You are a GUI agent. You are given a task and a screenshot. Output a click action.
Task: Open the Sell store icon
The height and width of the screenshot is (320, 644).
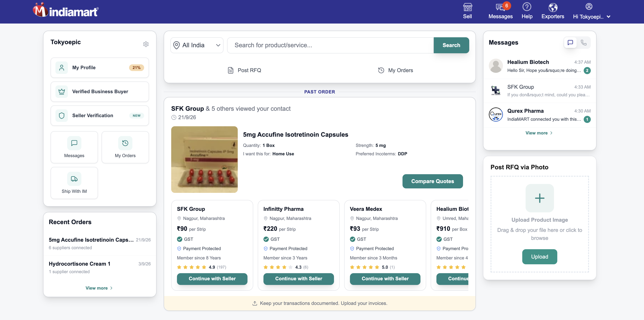tap(467, 7)
